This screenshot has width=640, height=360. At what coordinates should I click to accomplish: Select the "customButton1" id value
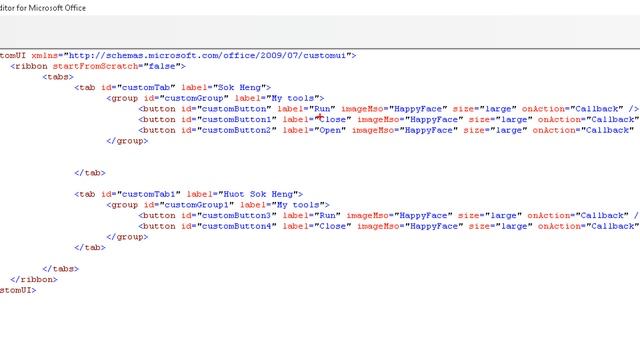tap(237, 120)
